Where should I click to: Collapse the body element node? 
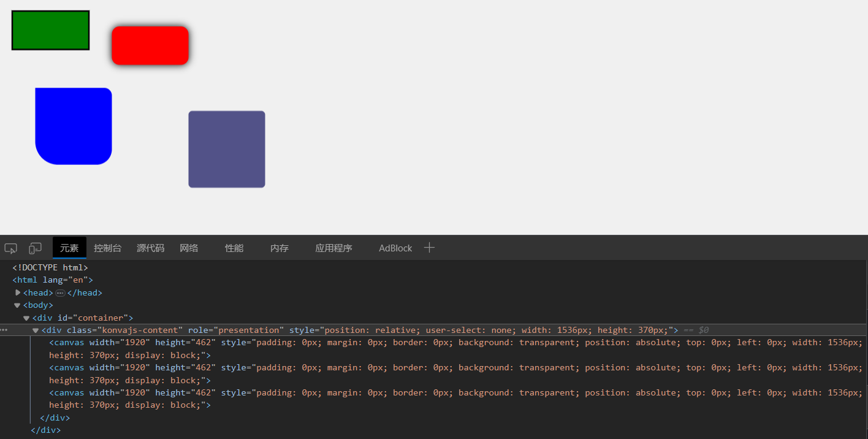pyautogui.click(x=17, y=305)
